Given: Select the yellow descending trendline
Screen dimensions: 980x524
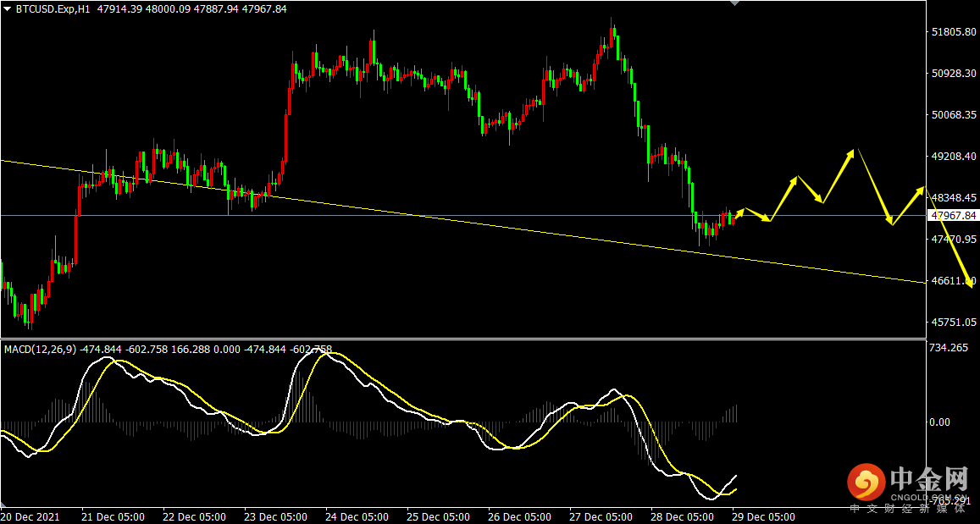Looking at the screenshot, I should point(462,222).
